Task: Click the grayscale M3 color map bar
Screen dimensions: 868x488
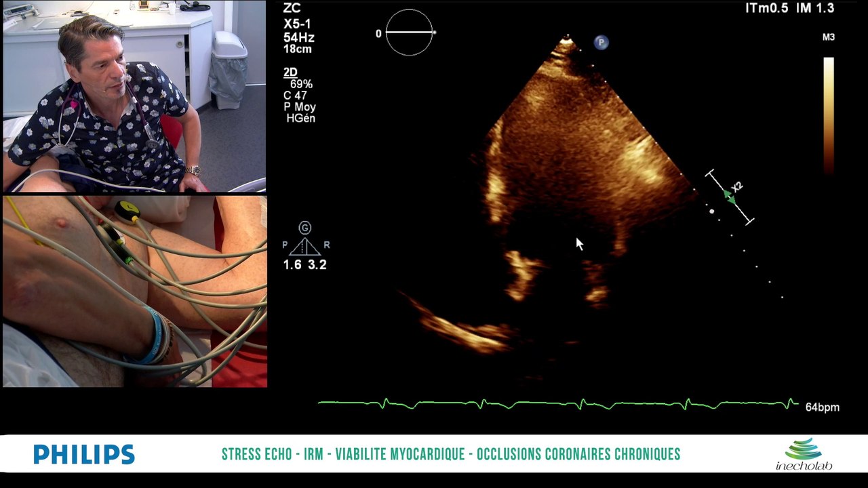Action: point(829,115)
